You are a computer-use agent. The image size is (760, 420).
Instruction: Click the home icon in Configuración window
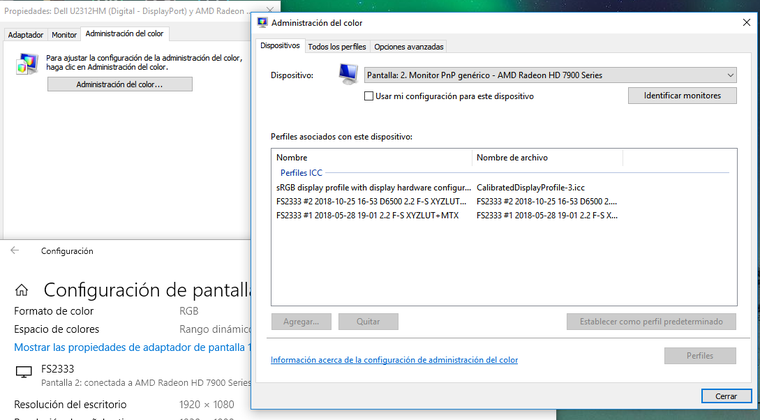(21, 290)
